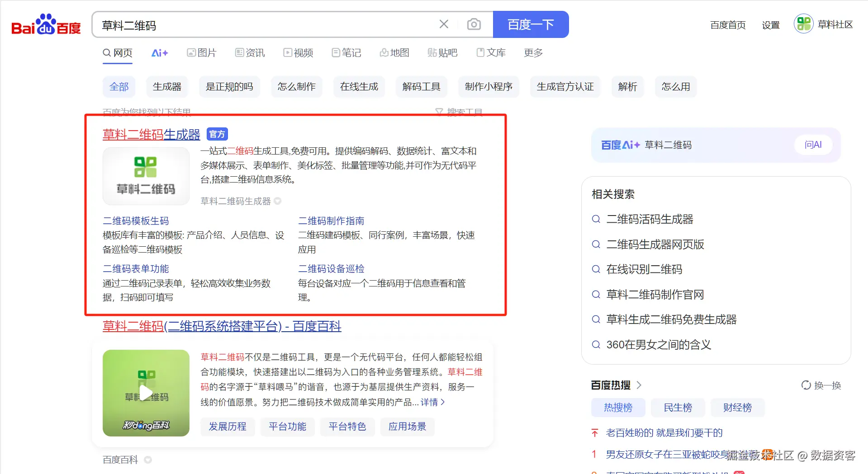868x474 pixels.
Task: Select the 民生榜 tab
Action: pyautogui.click(x=678, y=408)
